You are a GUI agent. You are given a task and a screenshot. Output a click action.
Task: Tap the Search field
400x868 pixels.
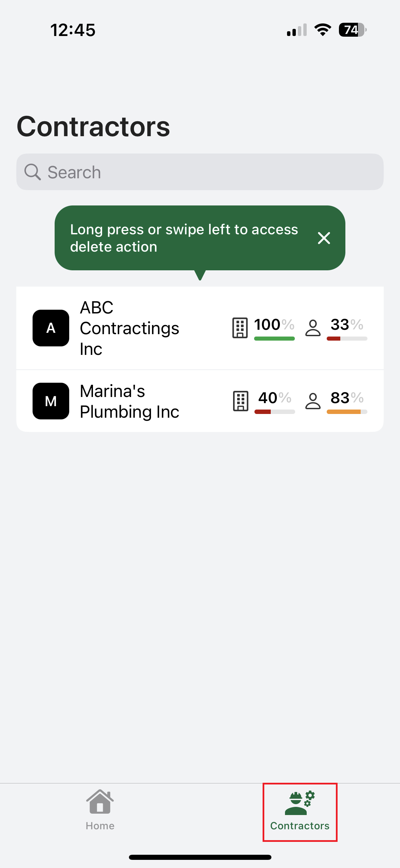click(x=200, y=172)
